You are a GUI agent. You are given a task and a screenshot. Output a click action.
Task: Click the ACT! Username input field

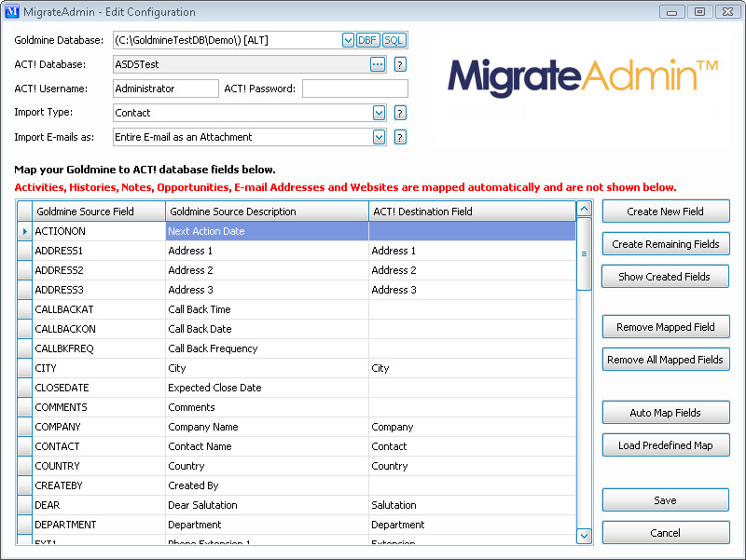click(166, 89)
